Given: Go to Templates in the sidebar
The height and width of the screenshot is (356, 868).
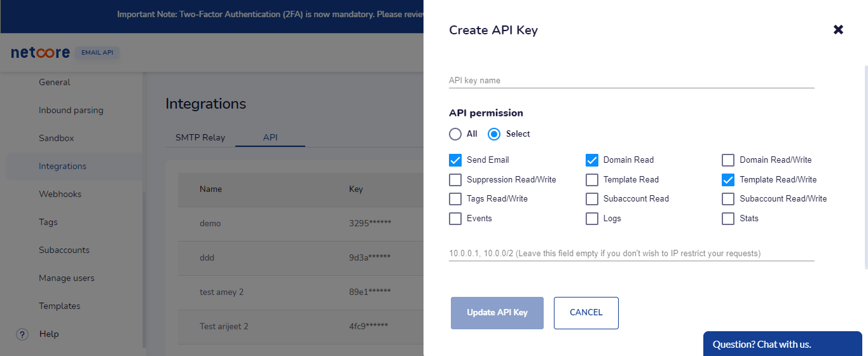Looking at the screenshot, I should (x=59, y=306).
